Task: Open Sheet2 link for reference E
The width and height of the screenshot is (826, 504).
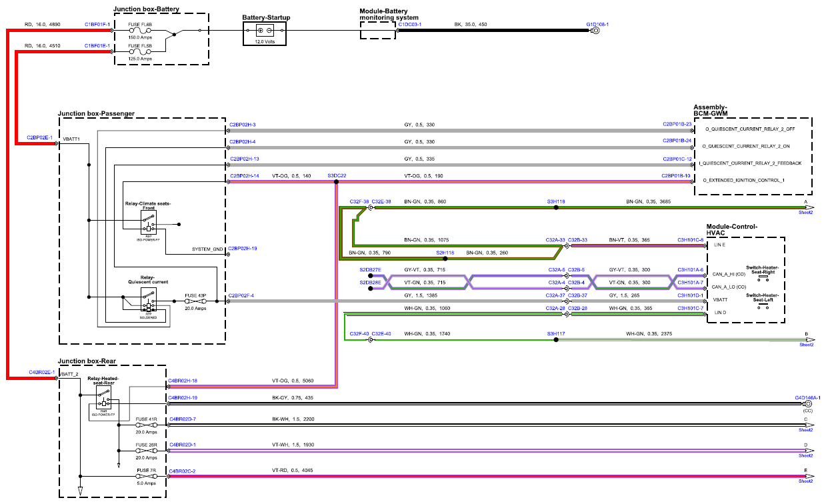Action: (x=807, y=481)
